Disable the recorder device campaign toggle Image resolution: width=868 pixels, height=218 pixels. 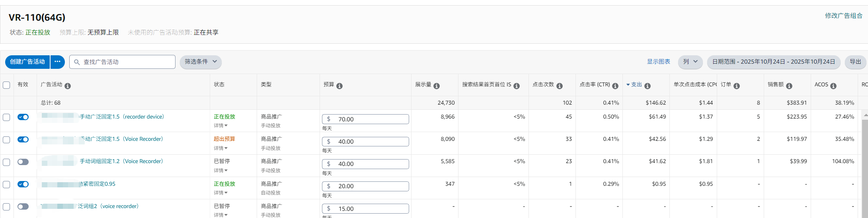point(23,117)
